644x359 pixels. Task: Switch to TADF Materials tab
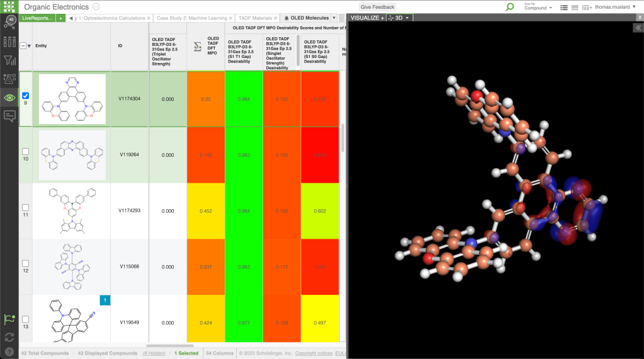255,18
